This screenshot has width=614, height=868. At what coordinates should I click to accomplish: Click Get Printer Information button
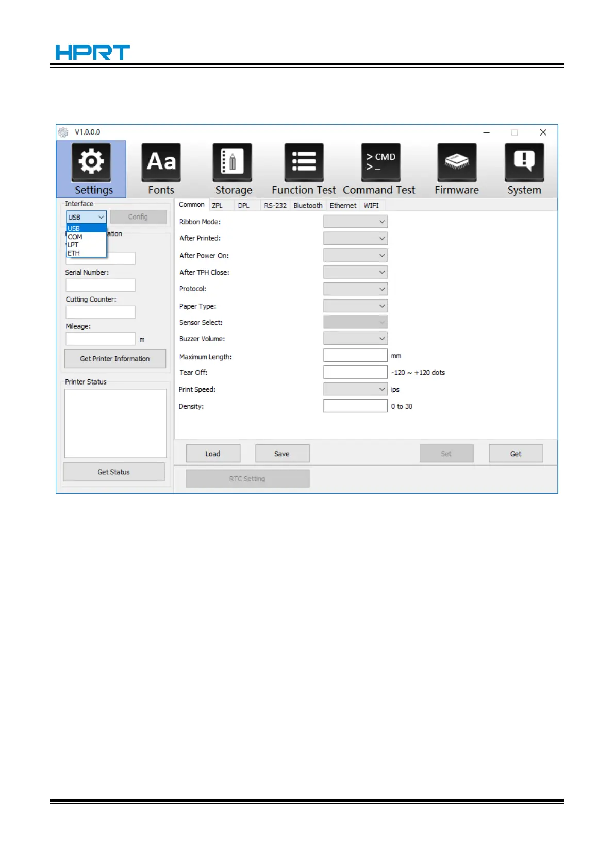115,359
